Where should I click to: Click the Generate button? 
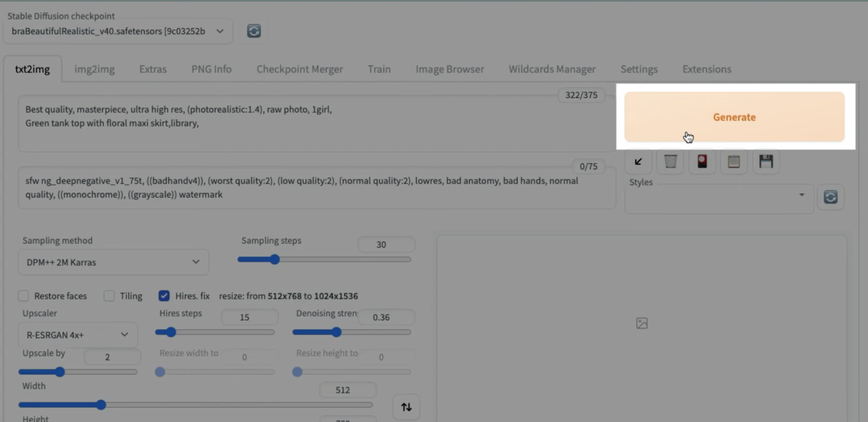[x=734, y=117]
